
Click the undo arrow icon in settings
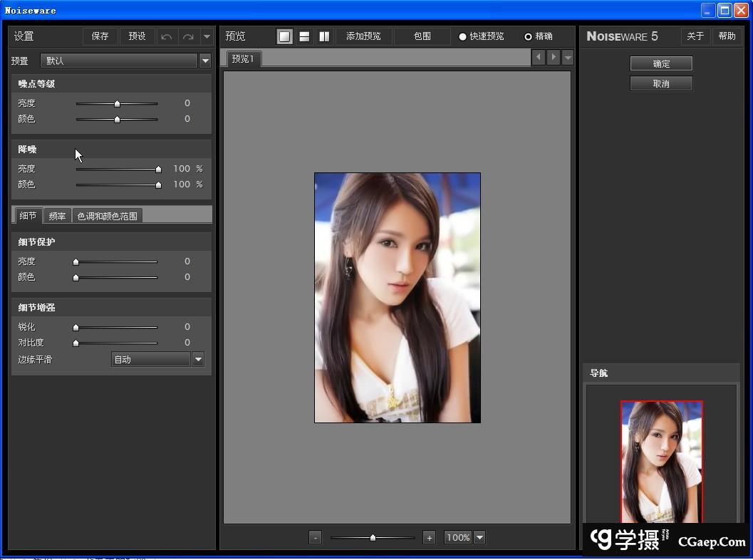[167, 36]
